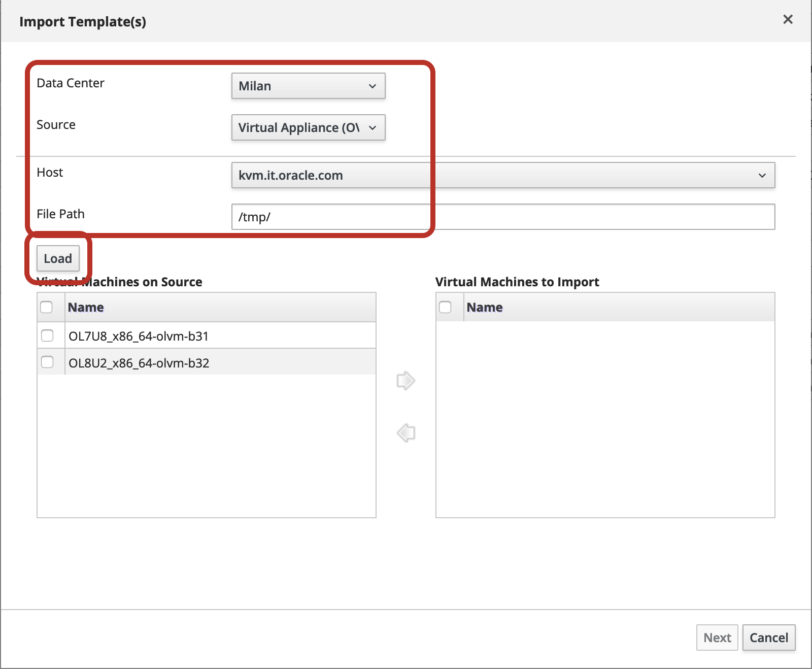Click the Import Template(s) dialog title
This screenshot has height=669, width=812.
[x=83, y=22]
